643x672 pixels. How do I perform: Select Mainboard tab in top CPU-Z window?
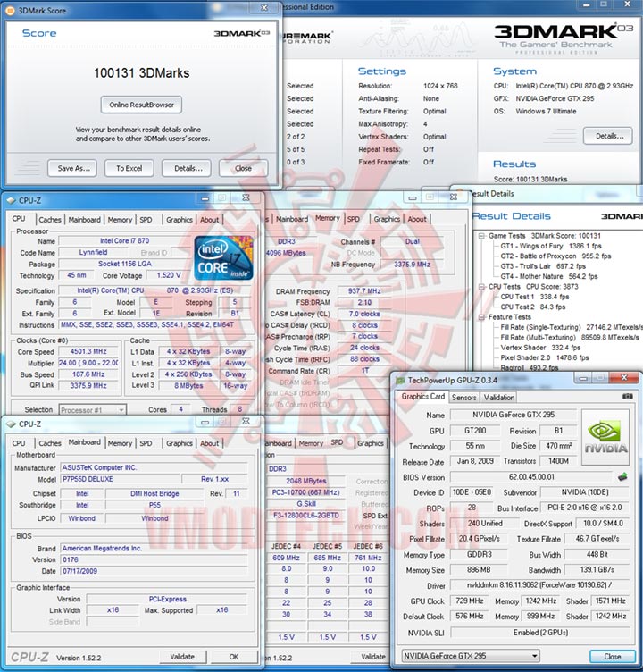[84, 220]
